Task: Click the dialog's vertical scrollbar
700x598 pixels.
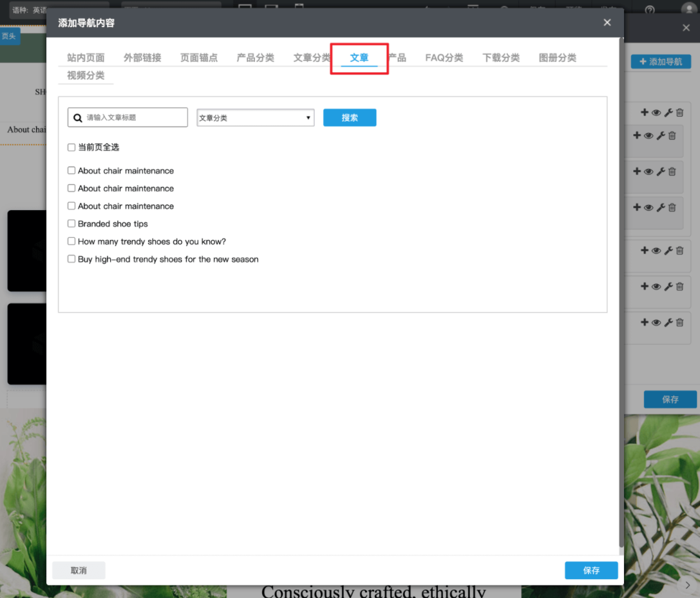Action: pos(621,290)
